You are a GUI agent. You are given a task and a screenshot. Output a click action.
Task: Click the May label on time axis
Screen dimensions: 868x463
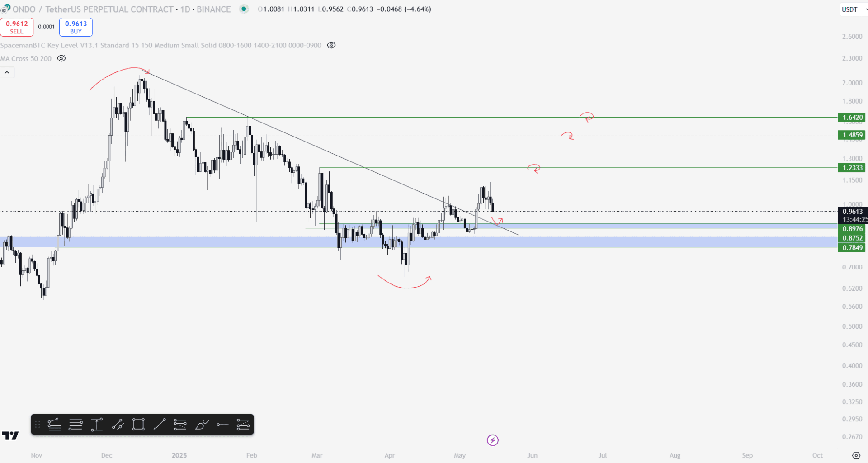coord(460,455)
